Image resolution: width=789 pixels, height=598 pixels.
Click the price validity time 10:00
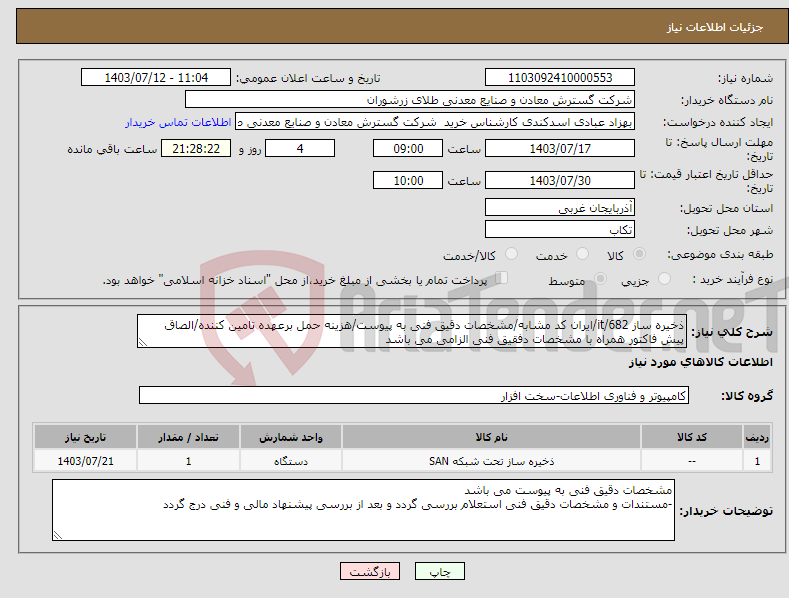coord(408,180)
